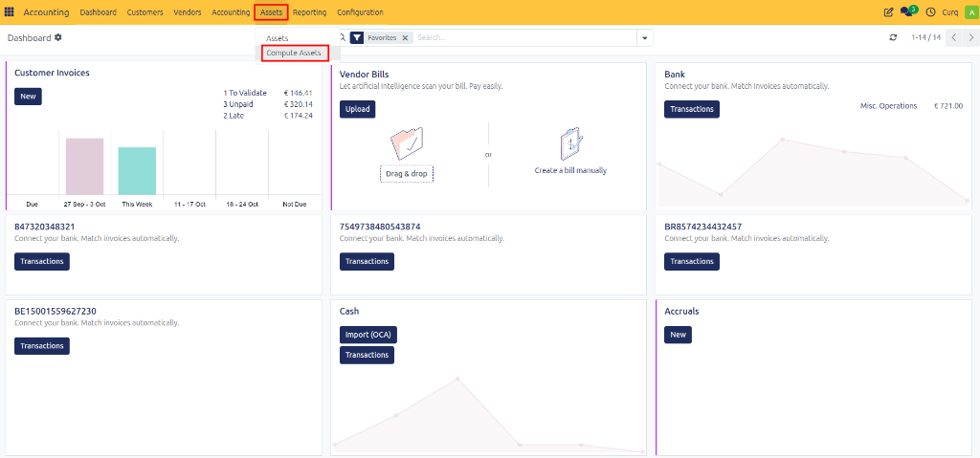
Task: Click the dashboard settings gear icon
Action: (58, 37)
